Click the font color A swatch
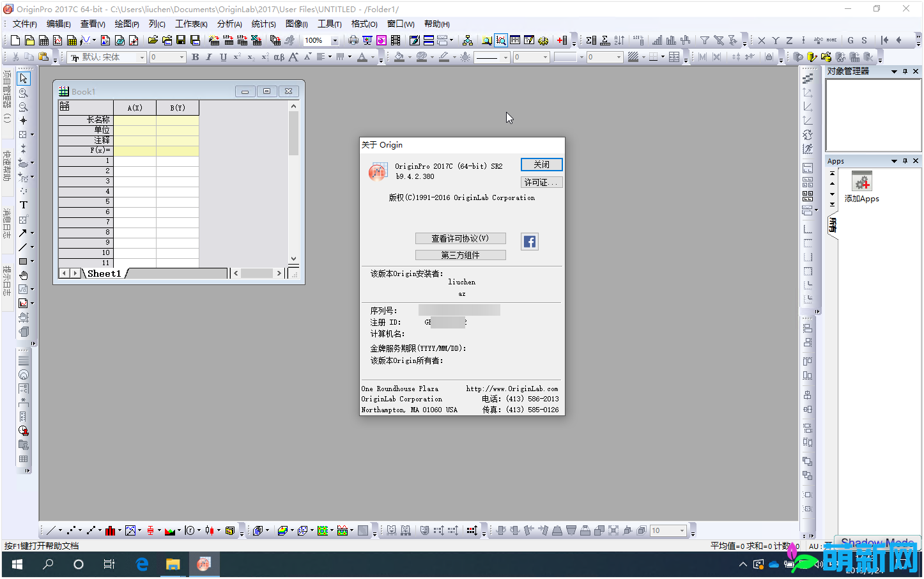Screen dimensions: 924x579 pos(362,57)
